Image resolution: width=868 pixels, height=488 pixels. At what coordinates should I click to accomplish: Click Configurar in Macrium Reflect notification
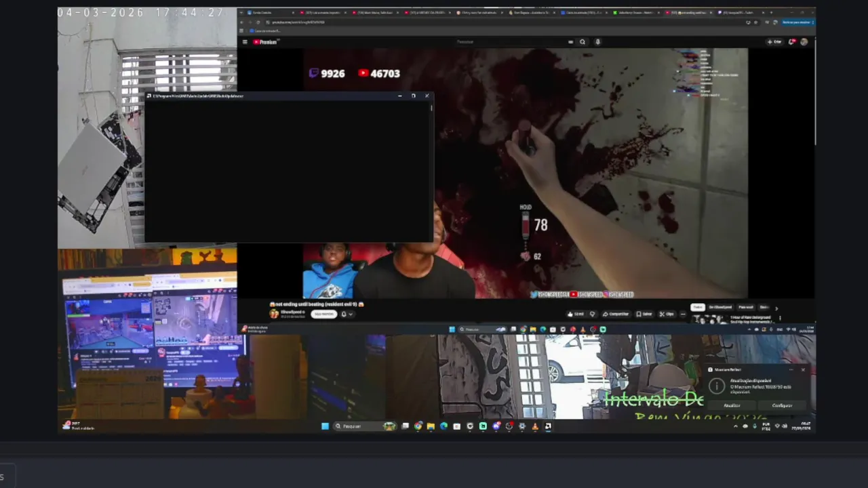(782, 405)
